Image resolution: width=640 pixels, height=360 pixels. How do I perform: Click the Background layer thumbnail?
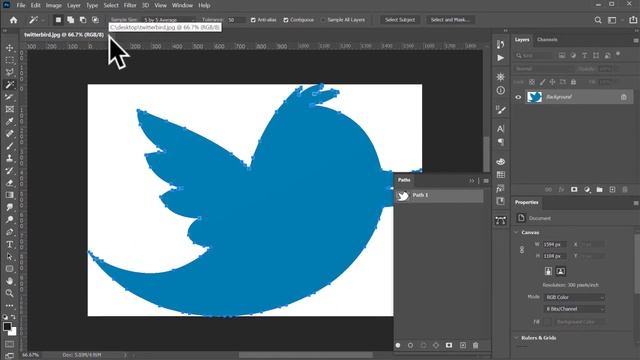tap(534, 97)
